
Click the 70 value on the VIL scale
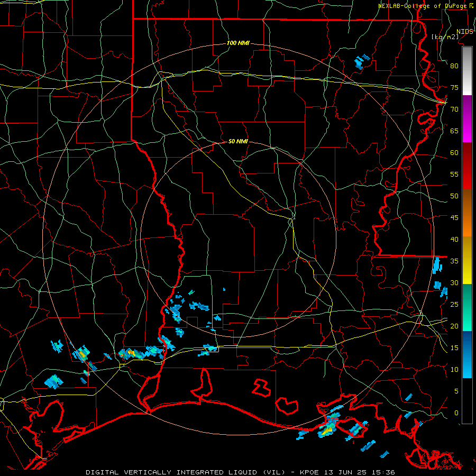(x=454, y=109)
